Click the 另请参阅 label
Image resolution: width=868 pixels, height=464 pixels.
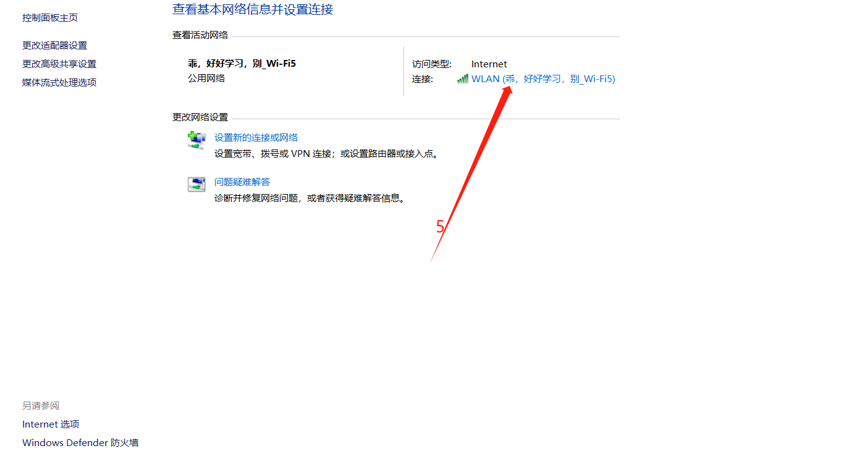tap(41, 406)
